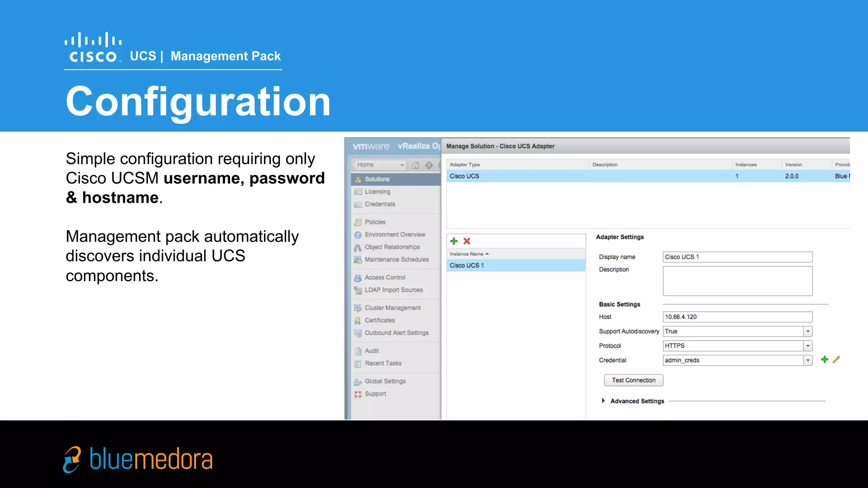Select the Cisco UCS 1 instance row

tap(516, 266)
